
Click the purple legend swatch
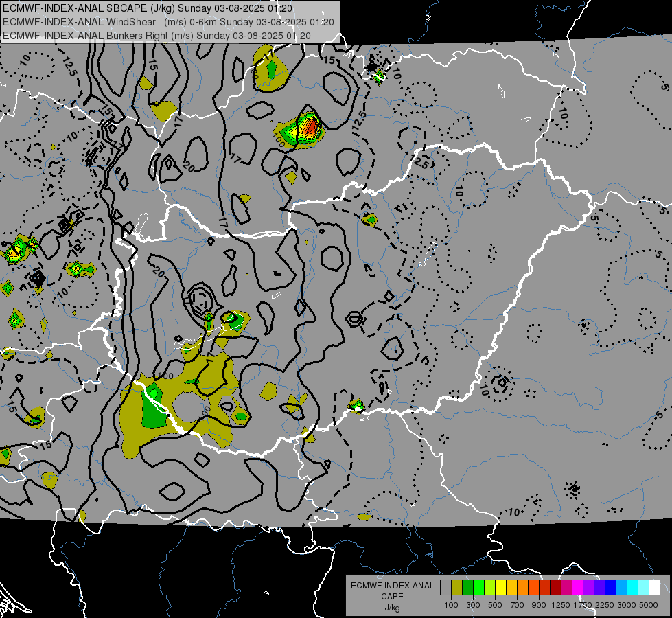(x=588, y=587)
